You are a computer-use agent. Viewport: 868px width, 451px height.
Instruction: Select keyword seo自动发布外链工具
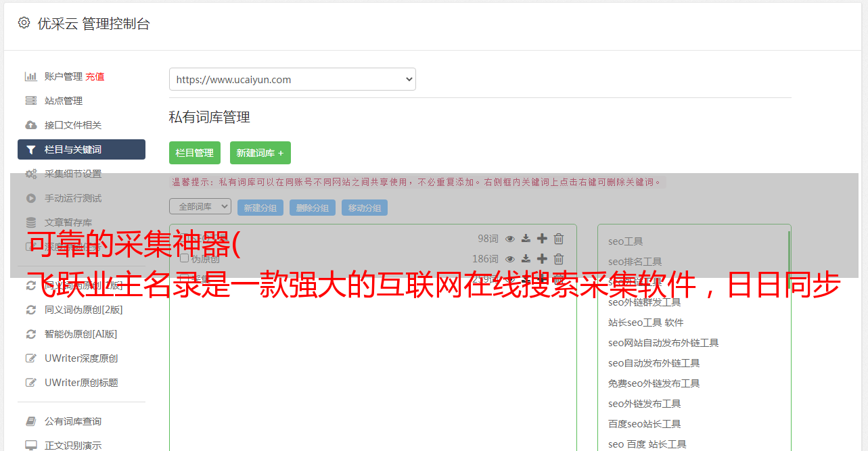(654, 363)
